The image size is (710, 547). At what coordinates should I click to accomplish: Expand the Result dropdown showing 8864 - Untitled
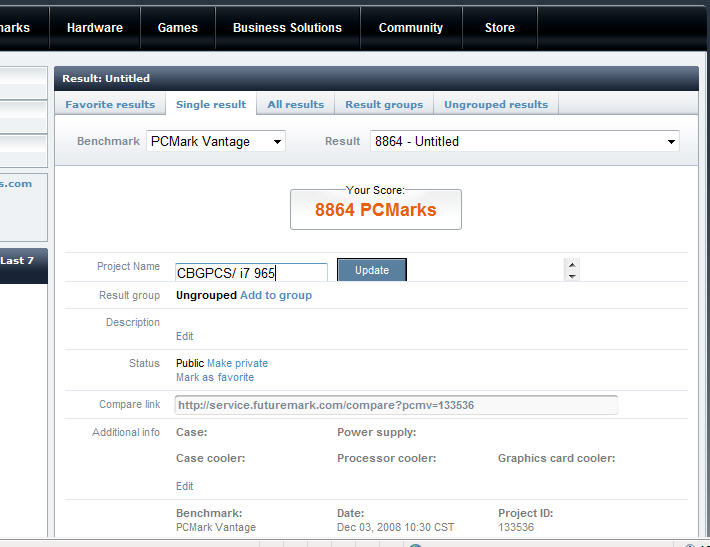[525, 141]
